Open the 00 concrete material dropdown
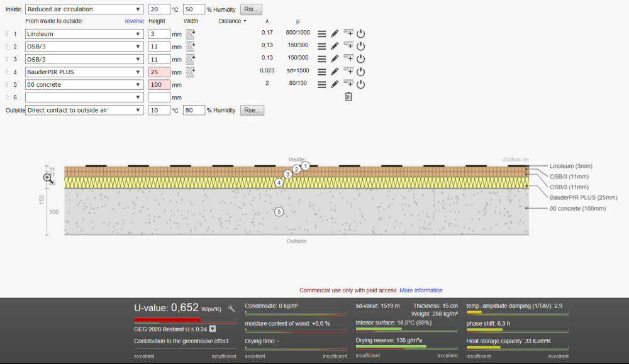This screenshot has width=629, height=364. (x=84, y=85)
